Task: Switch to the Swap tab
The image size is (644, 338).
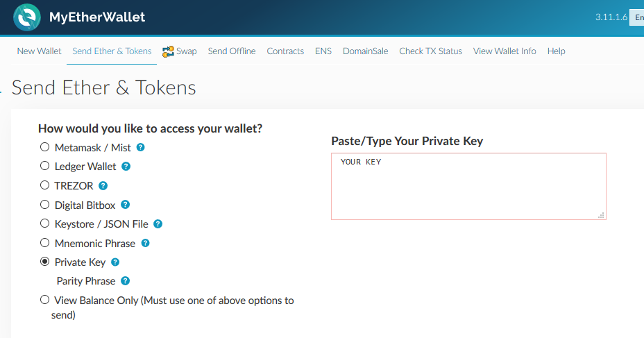Action: click(x=180, y=51)
